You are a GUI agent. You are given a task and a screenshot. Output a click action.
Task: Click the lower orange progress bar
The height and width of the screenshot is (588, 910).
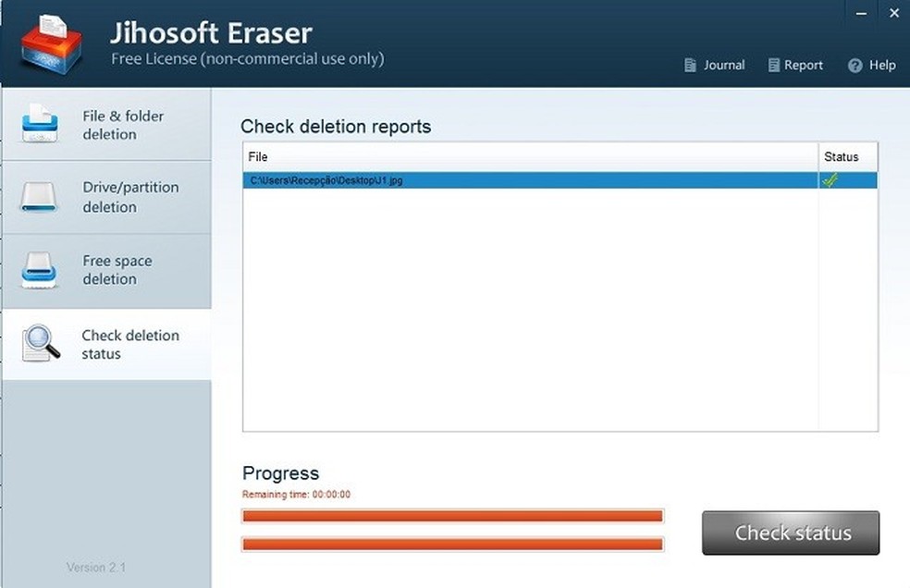[x=452, y=544]
